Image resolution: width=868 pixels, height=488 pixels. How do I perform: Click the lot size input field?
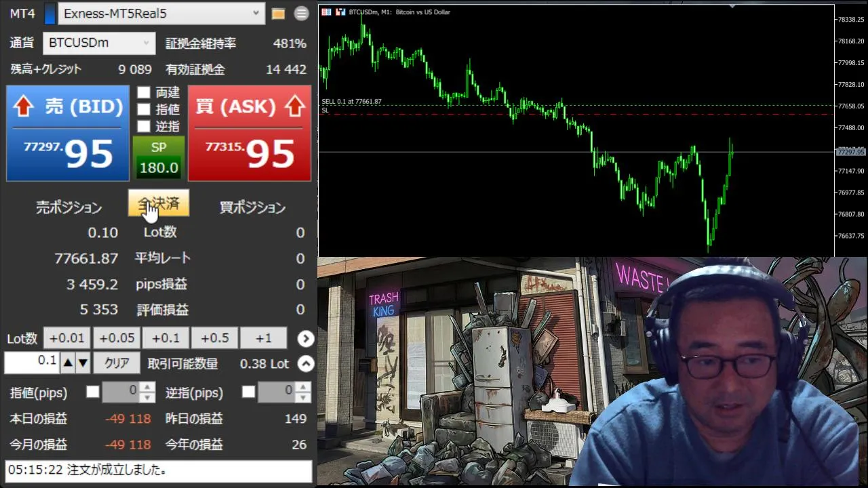[32, 363]
